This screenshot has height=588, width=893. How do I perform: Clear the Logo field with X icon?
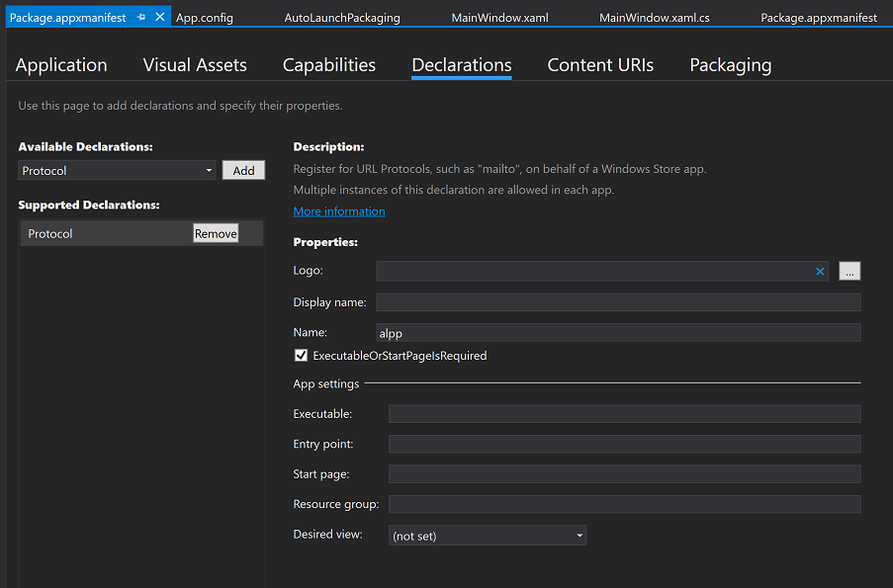click(x=820, y=272)
